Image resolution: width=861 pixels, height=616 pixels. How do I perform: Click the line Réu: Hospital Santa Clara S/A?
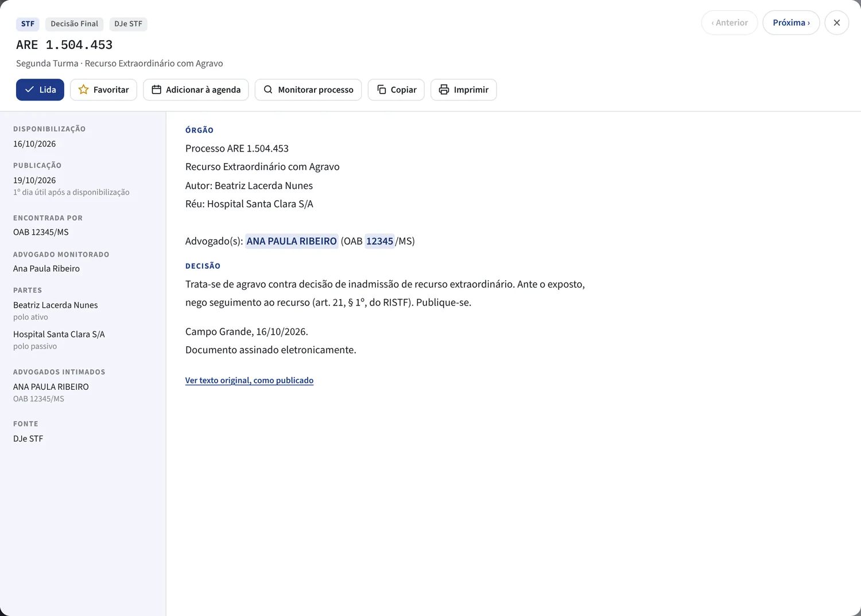tap(249, 204)
